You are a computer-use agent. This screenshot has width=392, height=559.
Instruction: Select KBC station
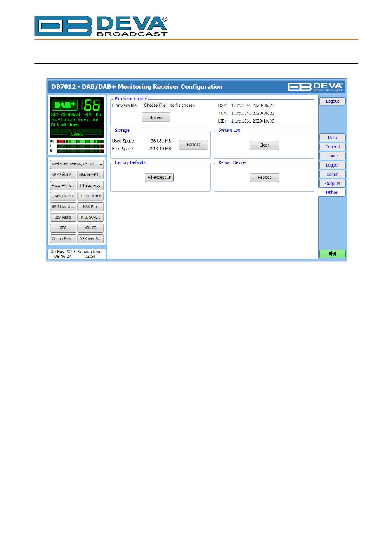[x=63, y=228]
